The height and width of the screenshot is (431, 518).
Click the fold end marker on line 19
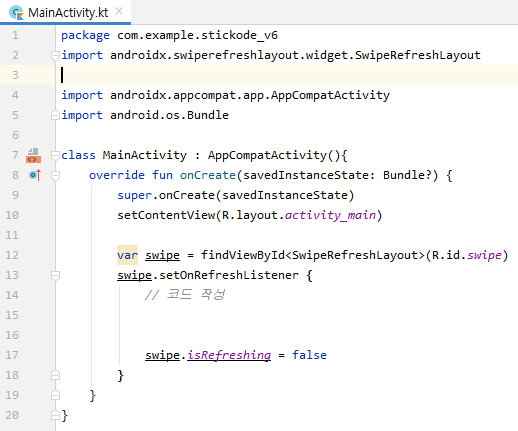coord(55,395)
